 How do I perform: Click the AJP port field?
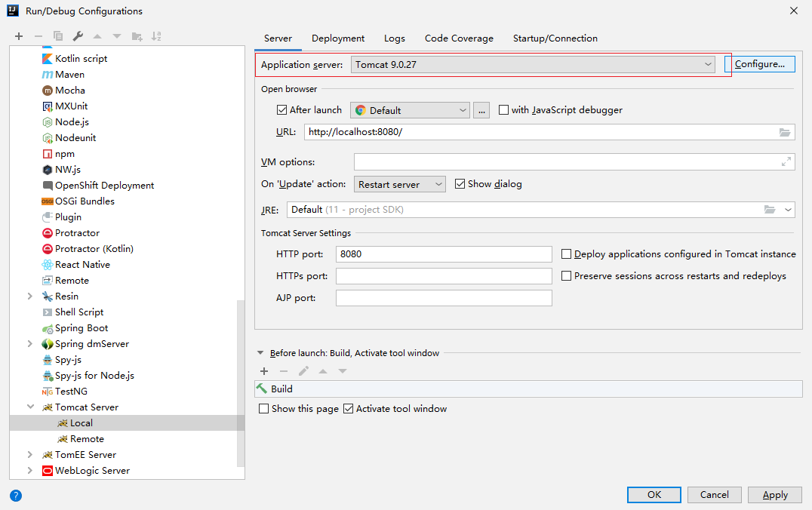point(444,298)
